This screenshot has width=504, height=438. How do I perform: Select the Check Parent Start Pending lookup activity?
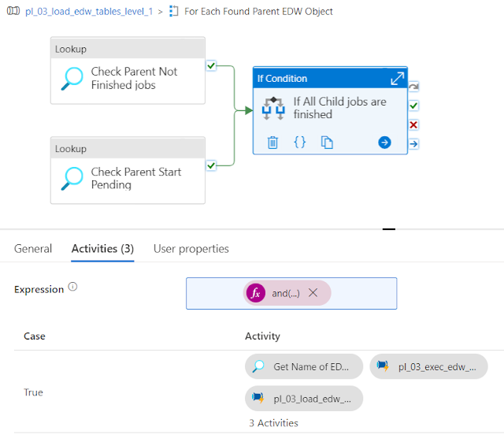tap(128, 171)
